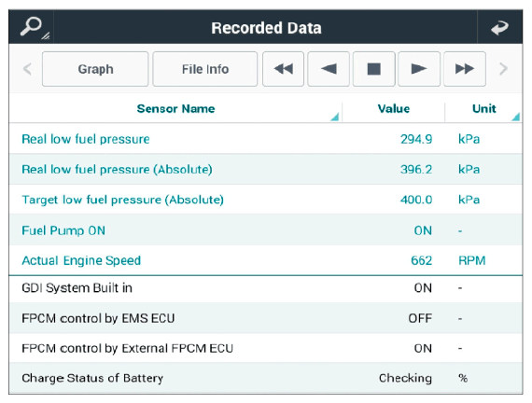532x403 pixels.
Task: Stop playback with the square button
Action: pos(373,69)
